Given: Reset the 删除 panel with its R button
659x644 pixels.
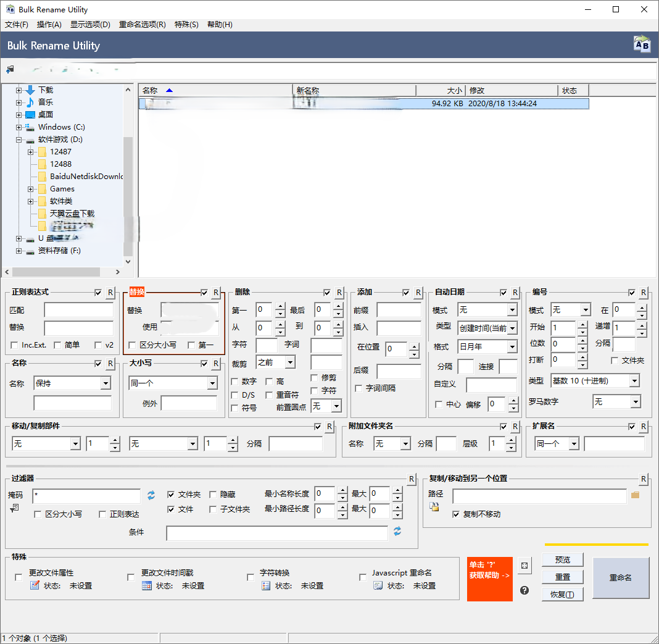Looking at the screenshot, I should (339, 292).
